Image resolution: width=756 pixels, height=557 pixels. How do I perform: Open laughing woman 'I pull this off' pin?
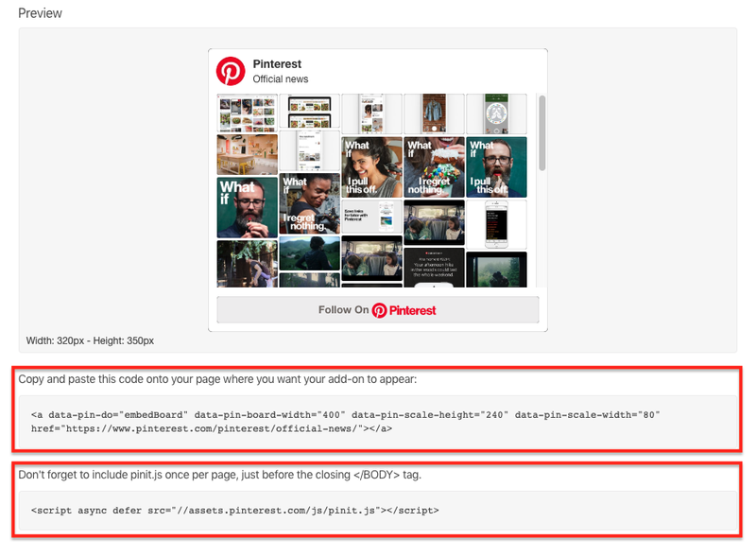[x=371, y=167]
